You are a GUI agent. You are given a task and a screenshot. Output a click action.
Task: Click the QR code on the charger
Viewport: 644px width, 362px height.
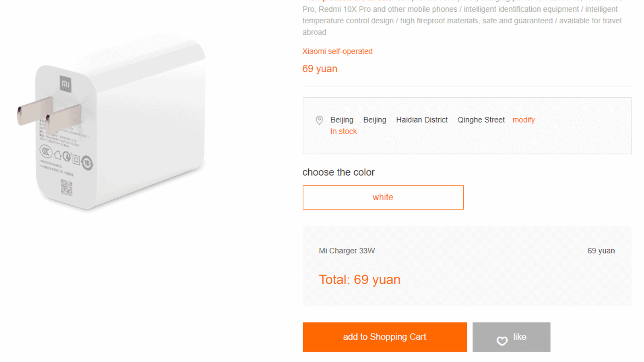pyautogui.click(x=66, y=188)
